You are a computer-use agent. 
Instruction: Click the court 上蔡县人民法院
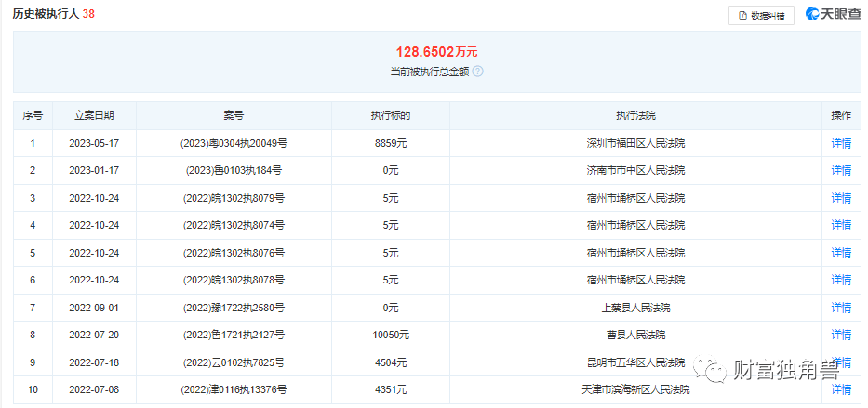pyautogui.click(x=635, y=308)
